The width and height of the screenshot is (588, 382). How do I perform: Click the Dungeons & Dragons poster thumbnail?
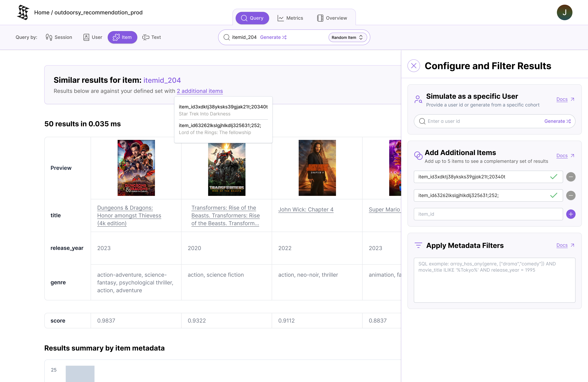point(136,168)
